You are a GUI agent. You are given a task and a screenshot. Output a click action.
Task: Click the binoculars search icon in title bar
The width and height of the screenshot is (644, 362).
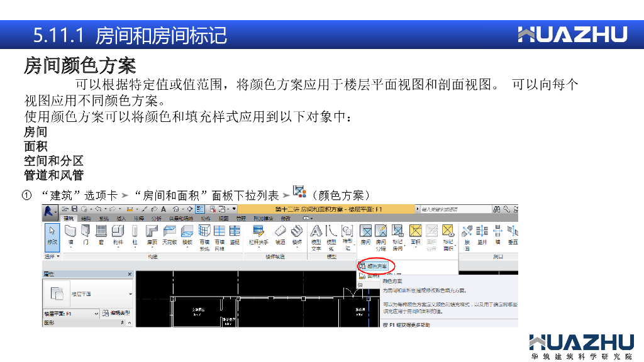click(497, 209)
